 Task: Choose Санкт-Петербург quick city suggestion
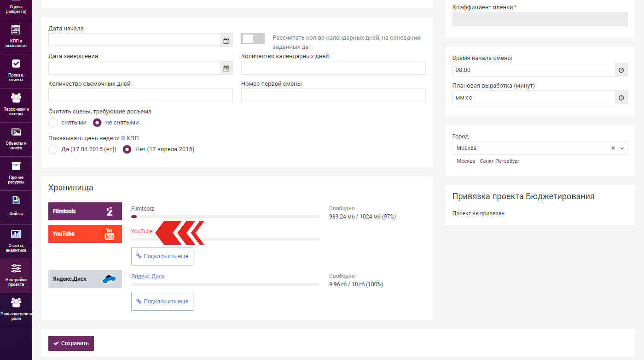(x=499, y=161)
